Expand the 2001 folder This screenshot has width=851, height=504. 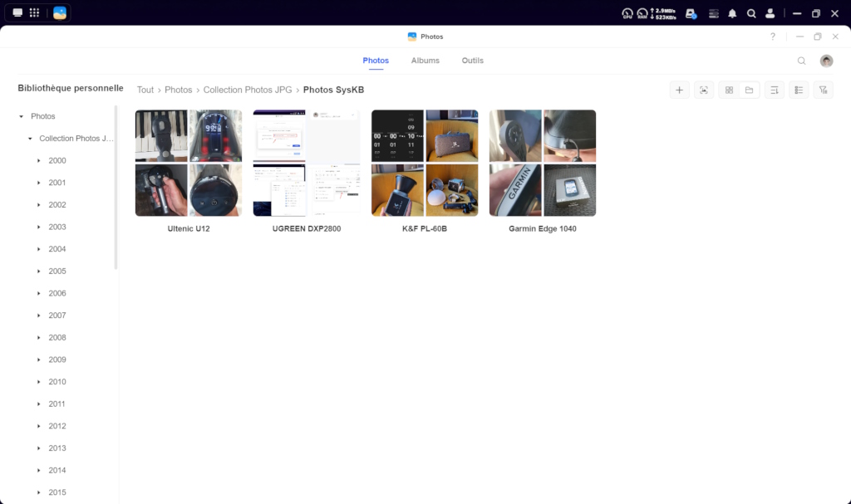pyautogui.click(x=38, y=183)
